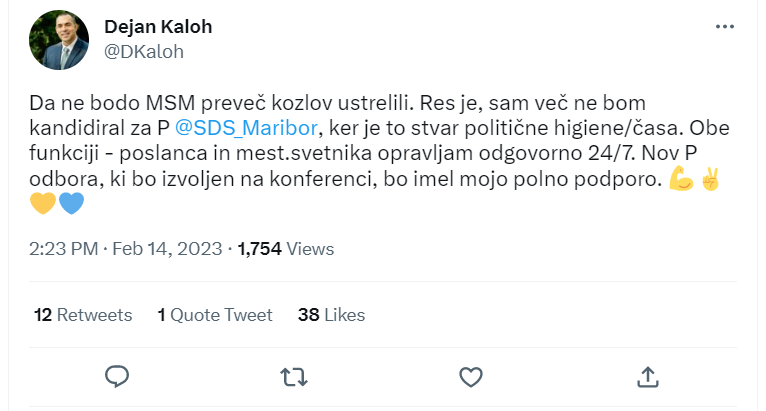Screen dimensions: 766x411
Task: Open the 1 Quote Tweet list
Action: [215, 314]
